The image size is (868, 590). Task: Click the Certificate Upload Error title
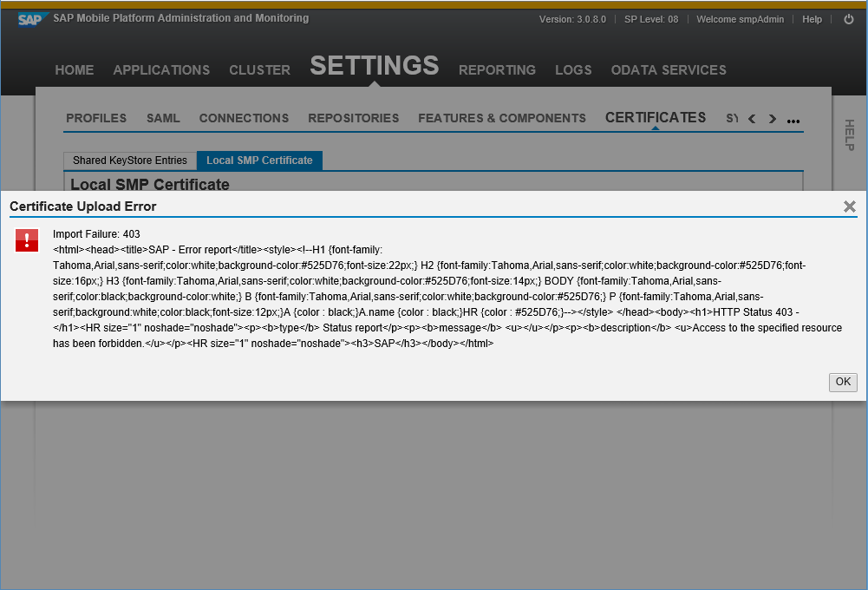[83, 206]
